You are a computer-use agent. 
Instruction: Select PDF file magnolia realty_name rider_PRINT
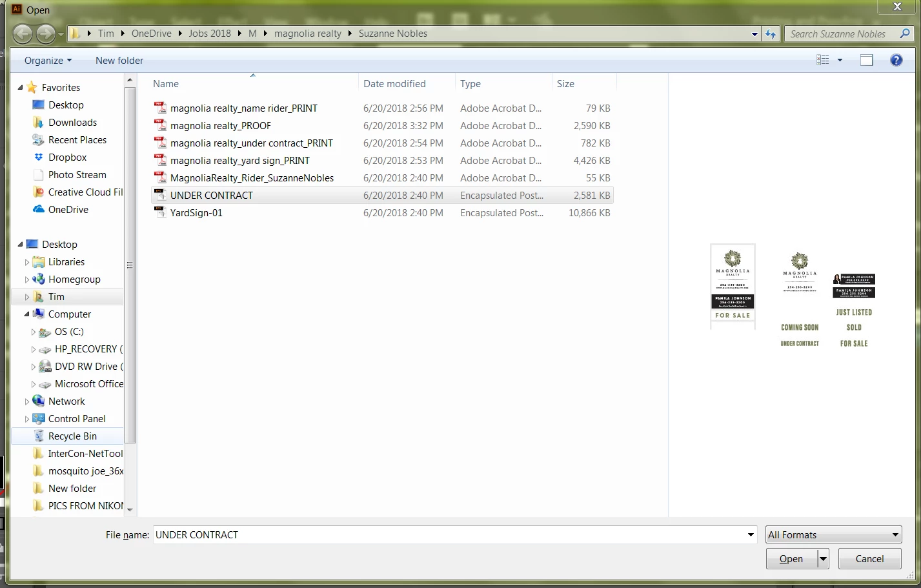pyautogui.click(x=244, y=108)
